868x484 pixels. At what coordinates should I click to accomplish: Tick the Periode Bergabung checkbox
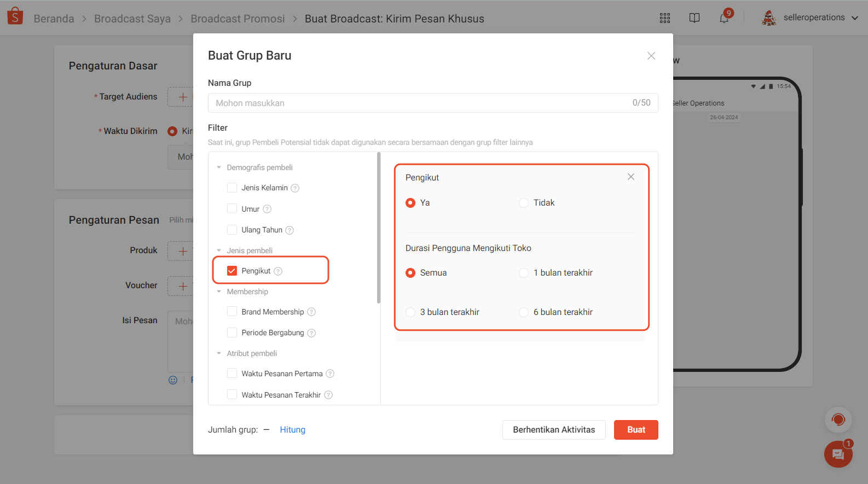pos(232,333)
